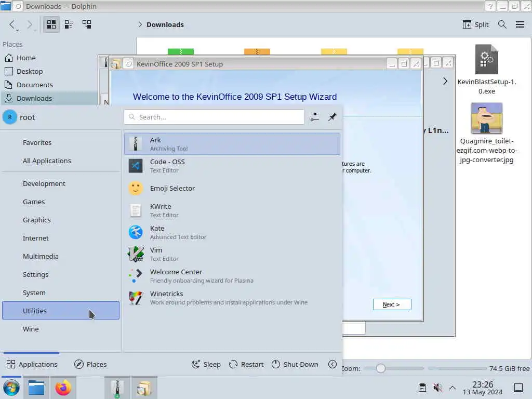Open clipboard tray icon
This screenshot has height=399, width=532.
pos(422,388)
